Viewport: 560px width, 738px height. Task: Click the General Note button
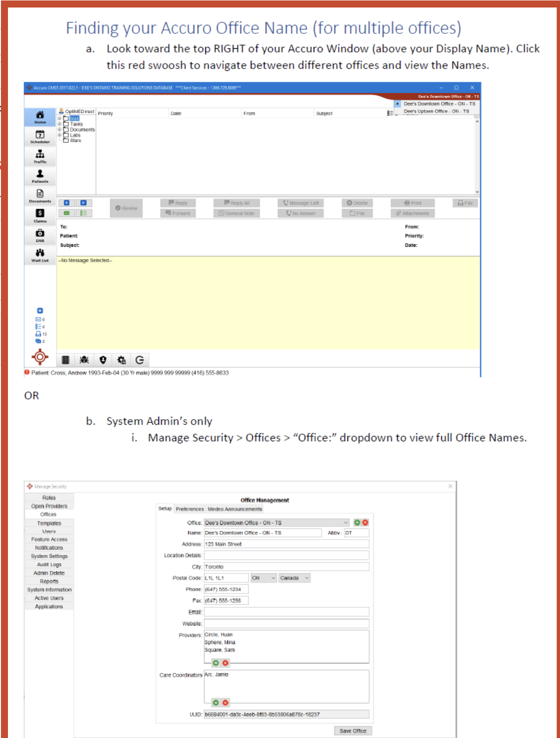[x=237, y=213]
